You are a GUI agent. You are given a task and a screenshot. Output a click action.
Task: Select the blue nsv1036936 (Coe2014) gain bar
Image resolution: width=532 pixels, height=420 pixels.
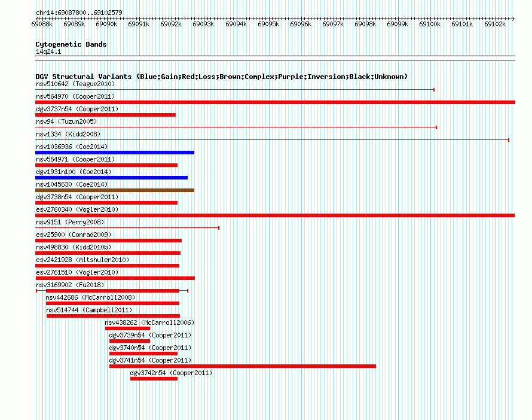pyautogui.click(x=115, y=153)
